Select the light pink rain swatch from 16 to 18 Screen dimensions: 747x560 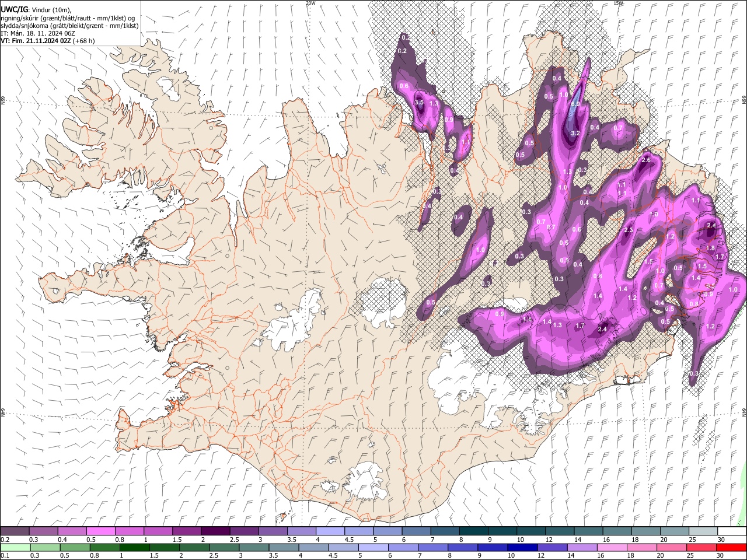(x=612, y=547)
